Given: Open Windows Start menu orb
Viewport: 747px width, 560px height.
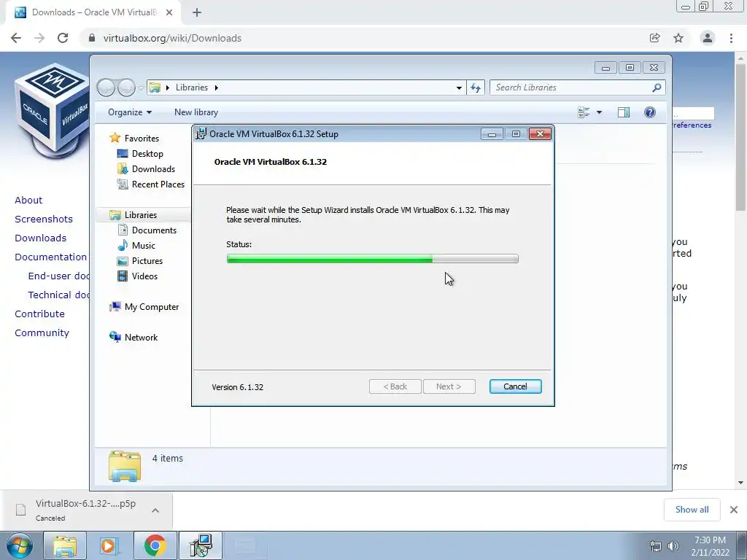Looking at the screenshot, I should click(x=19, y=545).
